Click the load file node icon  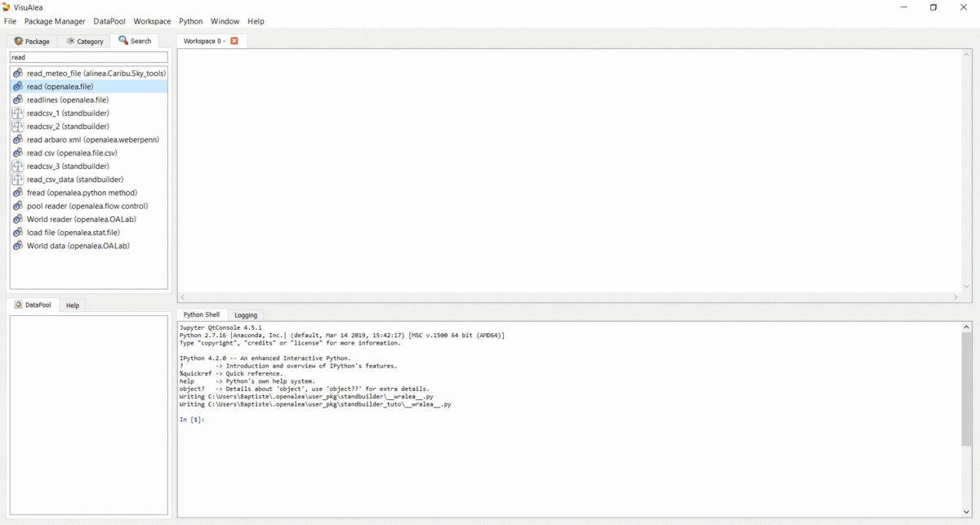click(17, 233)
